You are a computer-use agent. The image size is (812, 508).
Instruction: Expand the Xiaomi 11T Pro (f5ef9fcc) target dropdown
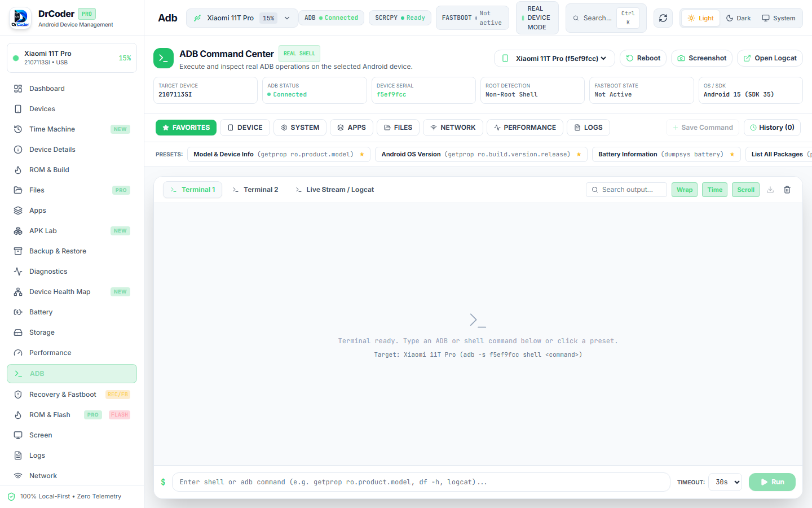[x=555, y=58]
